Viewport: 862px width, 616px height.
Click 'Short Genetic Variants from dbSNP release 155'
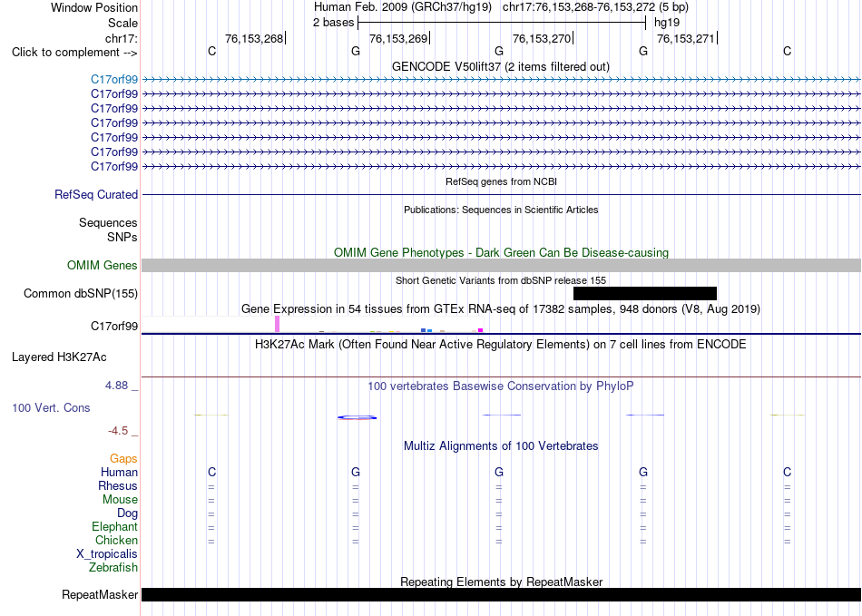tap(501, 280)
